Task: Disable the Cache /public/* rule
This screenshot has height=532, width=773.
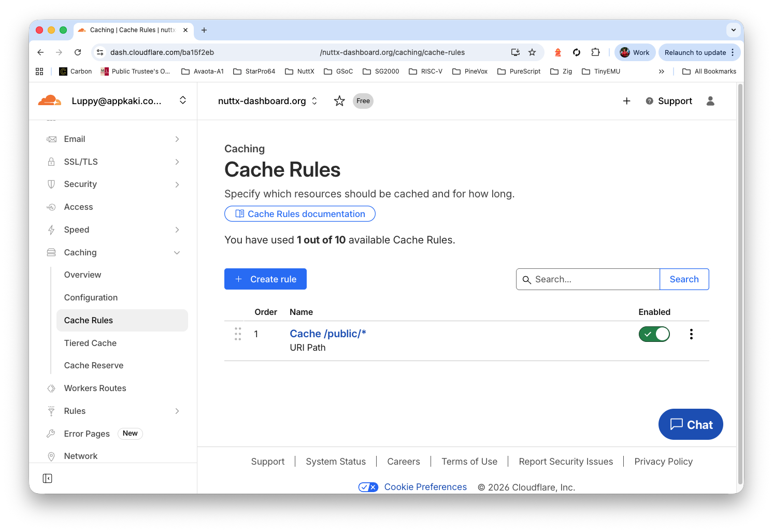Action: [x=654, y=334]
